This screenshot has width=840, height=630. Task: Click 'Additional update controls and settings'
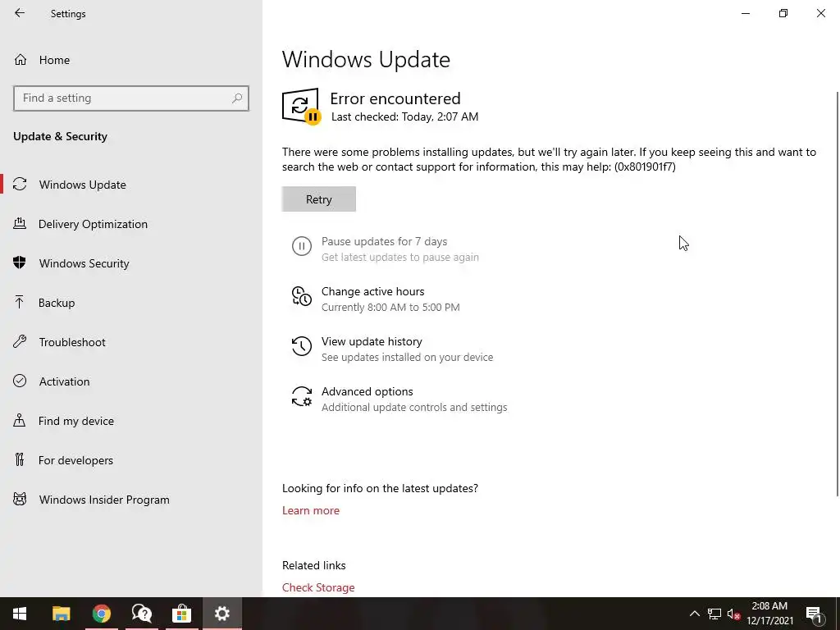pos(414,407)
